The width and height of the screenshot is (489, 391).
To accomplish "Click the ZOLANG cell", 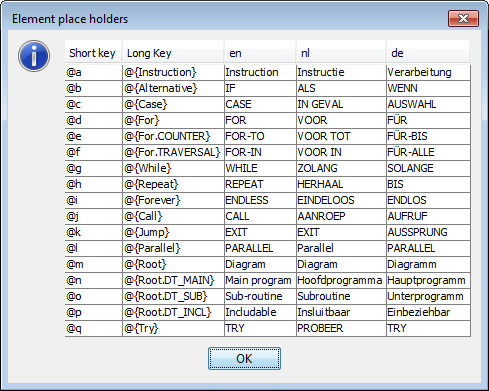I will click(341, 168).
